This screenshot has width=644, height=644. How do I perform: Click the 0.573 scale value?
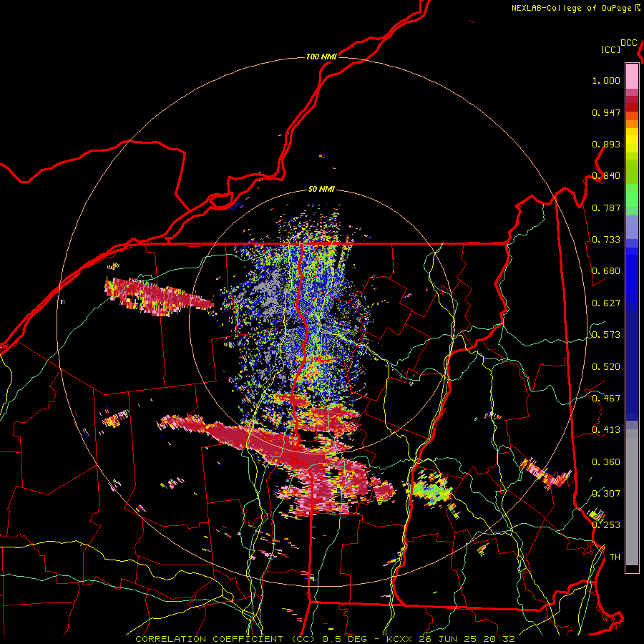pyautogui.click(x=606, y=335)
